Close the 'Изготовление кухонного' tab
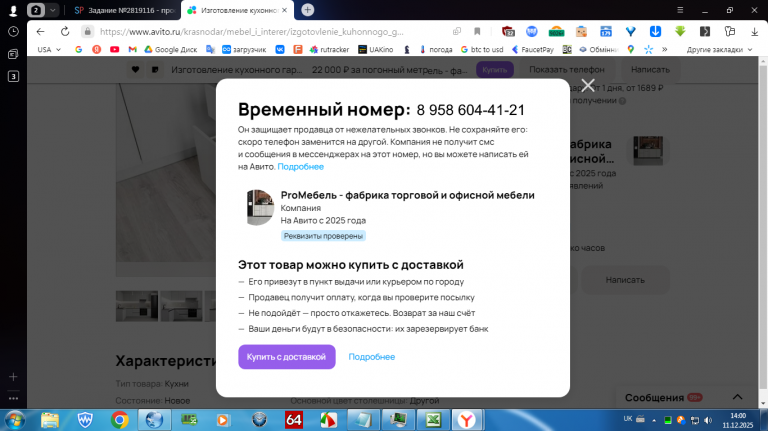 [x=285, y=10]
